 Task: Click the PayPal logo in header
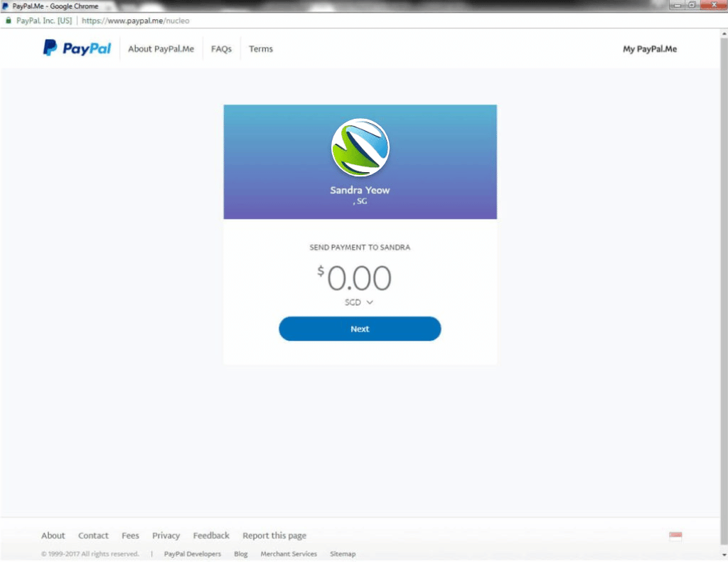[x=77, y=48]
